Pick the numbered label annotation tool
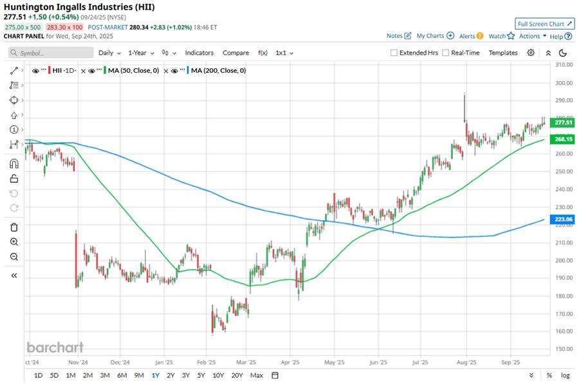This screenshot has width=581, height=392. [14, 130]
